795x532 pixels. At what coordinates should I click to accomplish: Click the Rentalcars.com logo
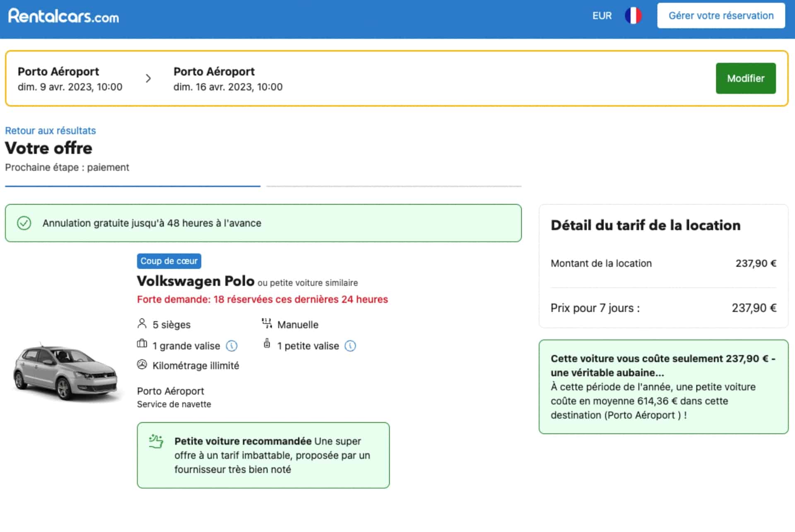[x=63, y=16]
